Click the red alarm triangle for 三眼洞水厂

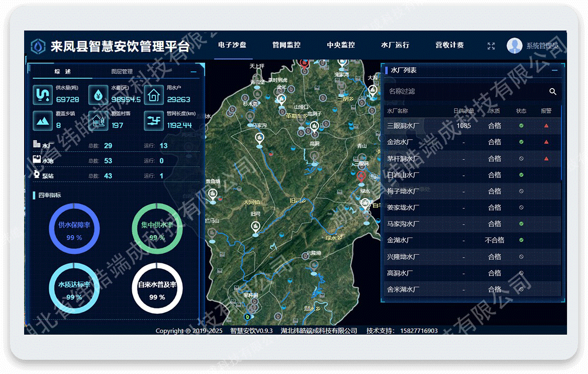tap(546, 126)
